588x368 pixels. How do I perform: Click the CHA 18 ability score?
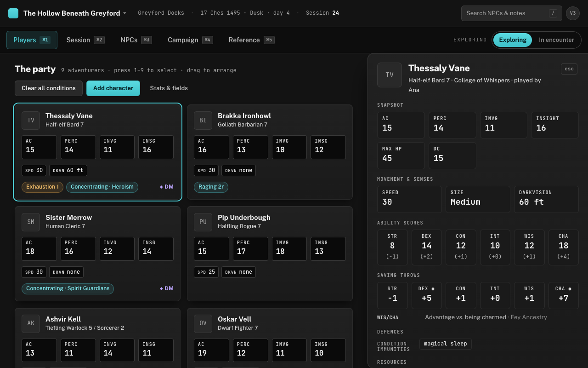564,247
